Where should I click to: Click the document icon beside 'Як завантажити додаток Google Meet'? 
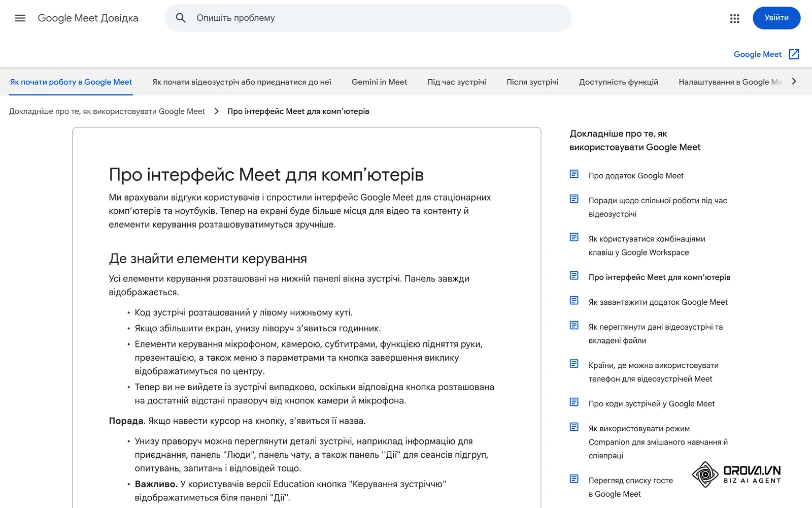(574, 301)
